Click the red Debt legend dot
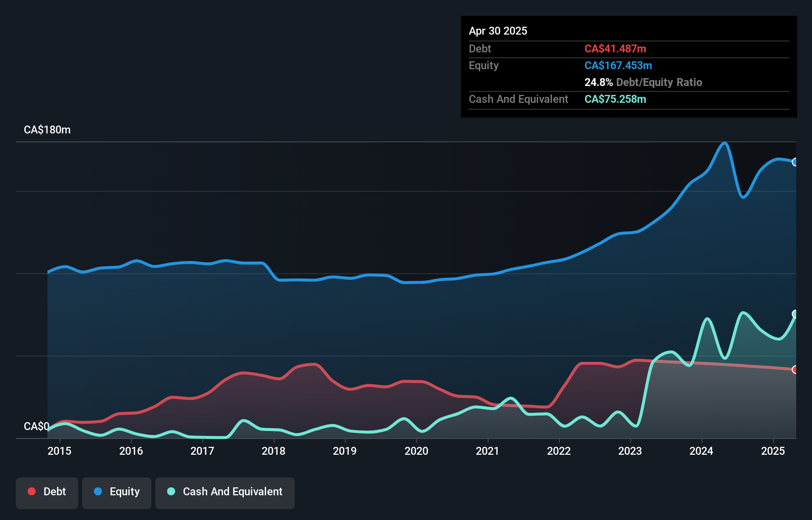Viewport: 812px width, 520px height. (x=32, y=491)
